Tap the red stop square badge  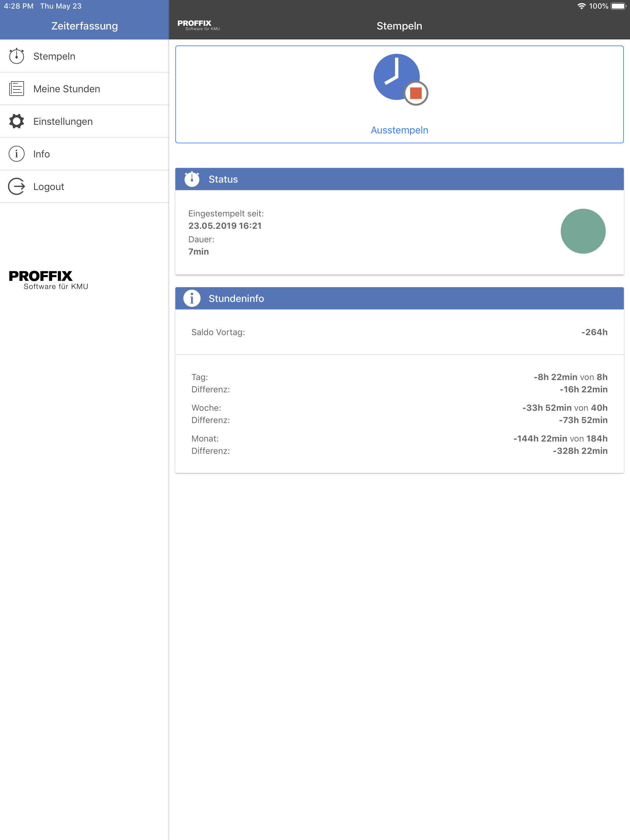[x=416, y=93]
